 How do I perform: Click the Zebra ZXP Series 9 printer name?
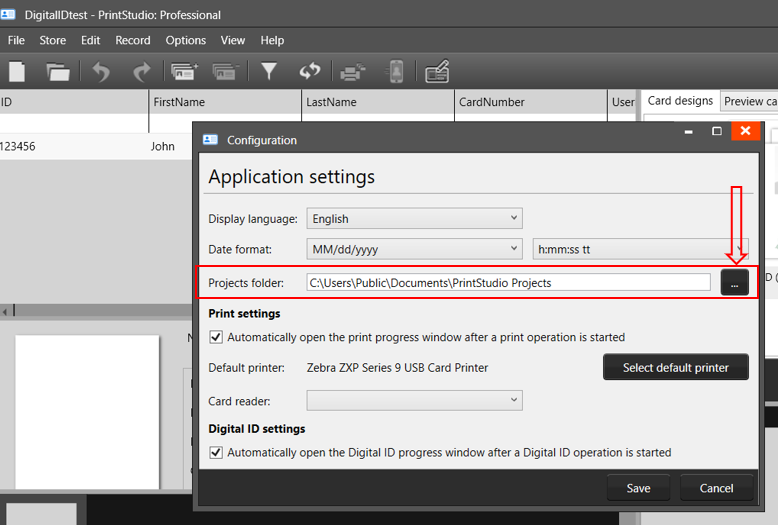(x=397, y=367)
